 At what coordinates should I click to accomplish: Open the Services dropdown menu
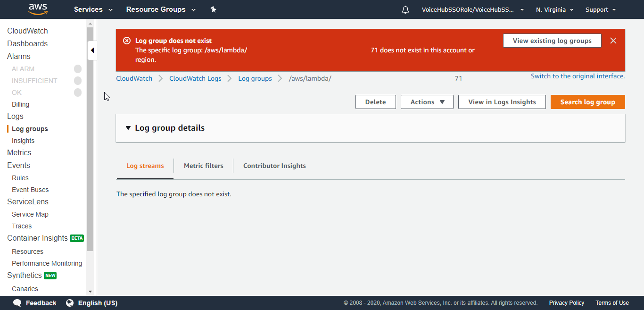(x=93, y=9)
